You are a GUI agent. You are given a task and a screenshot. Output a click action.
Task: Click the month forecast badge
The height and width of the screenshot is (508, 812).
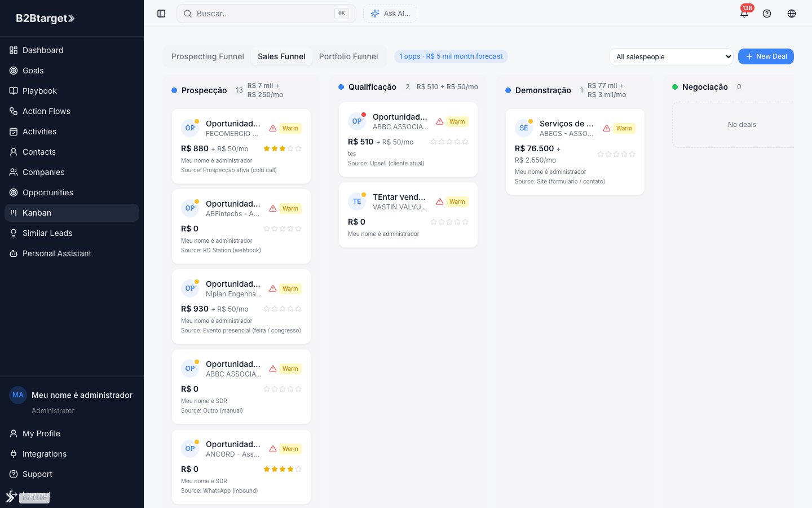click(x=451, y=56)
